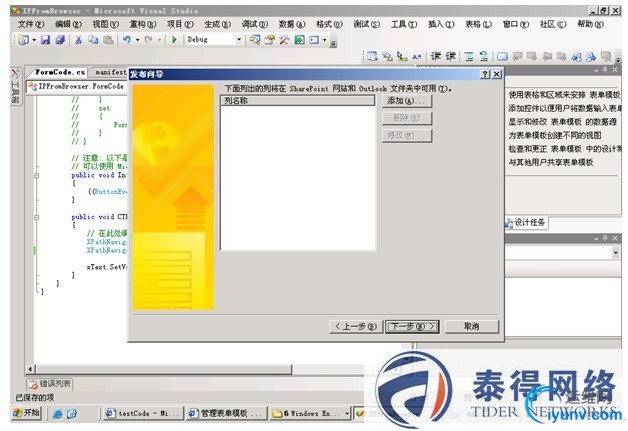Click the decrease indent icon

(x=436, y=56)
